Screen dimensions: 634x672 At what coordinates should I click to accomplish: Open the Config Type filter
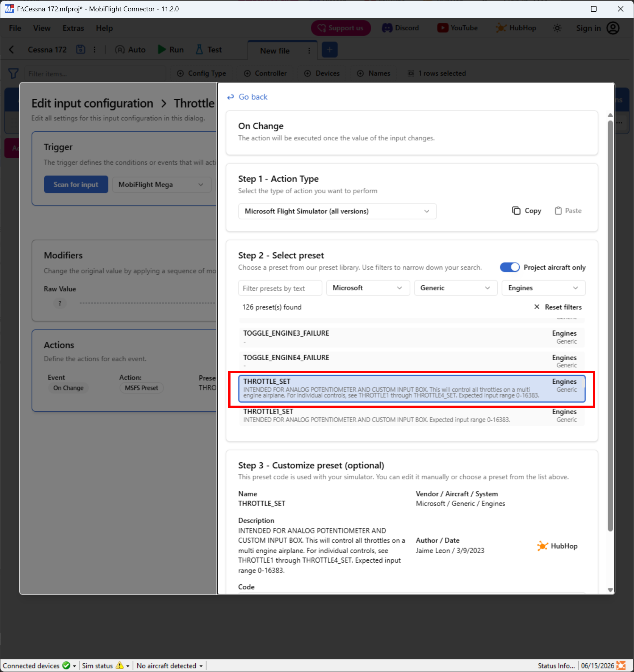click(x=202, y=73)
